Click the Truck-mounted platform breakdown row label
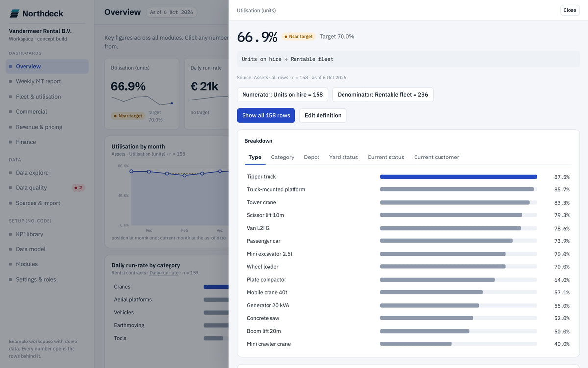588x368 pixels. pyautogui.click(x=276, y=190)
